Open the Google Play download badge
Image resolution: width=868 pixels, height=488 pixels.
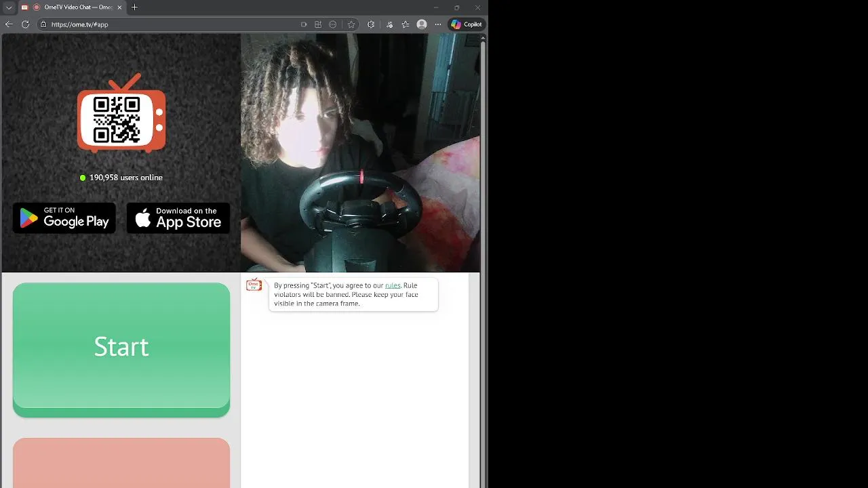pyautogui.click(x=64, y=218)
